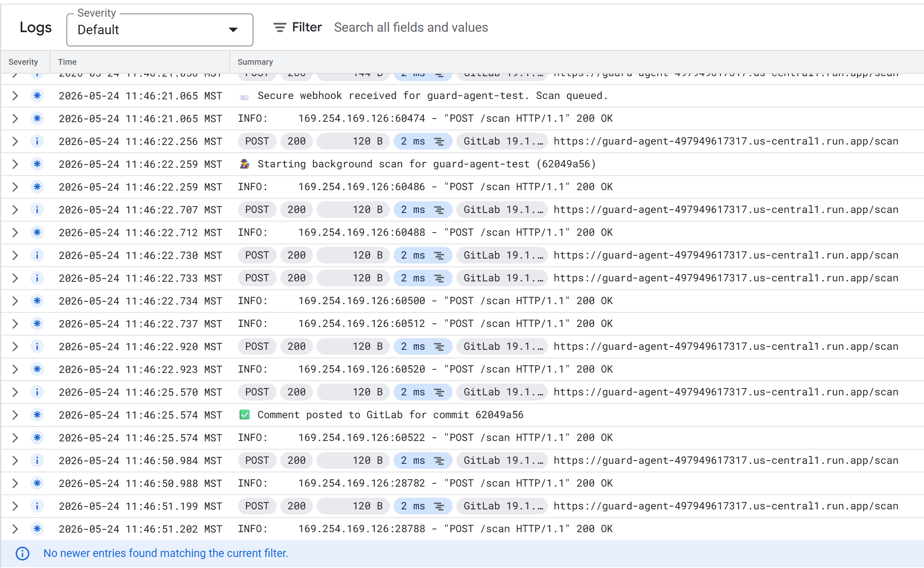Viewport: 924px width, 568px height.
Task: Sort by the Severity column header
Action: (x=23, y=62)
